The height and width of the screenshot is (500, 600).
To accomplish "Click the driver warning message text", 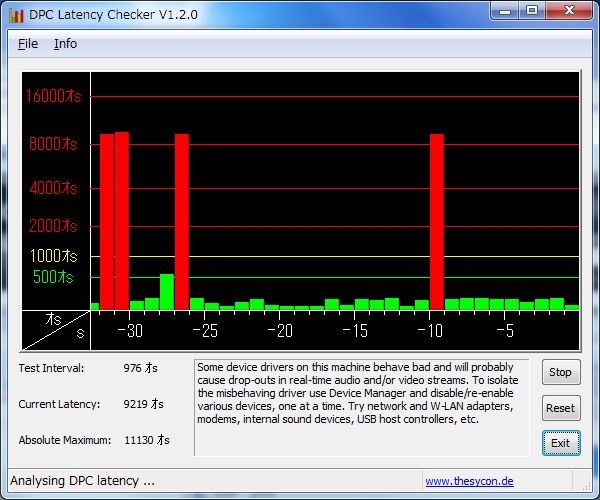I will pos(358,393).
